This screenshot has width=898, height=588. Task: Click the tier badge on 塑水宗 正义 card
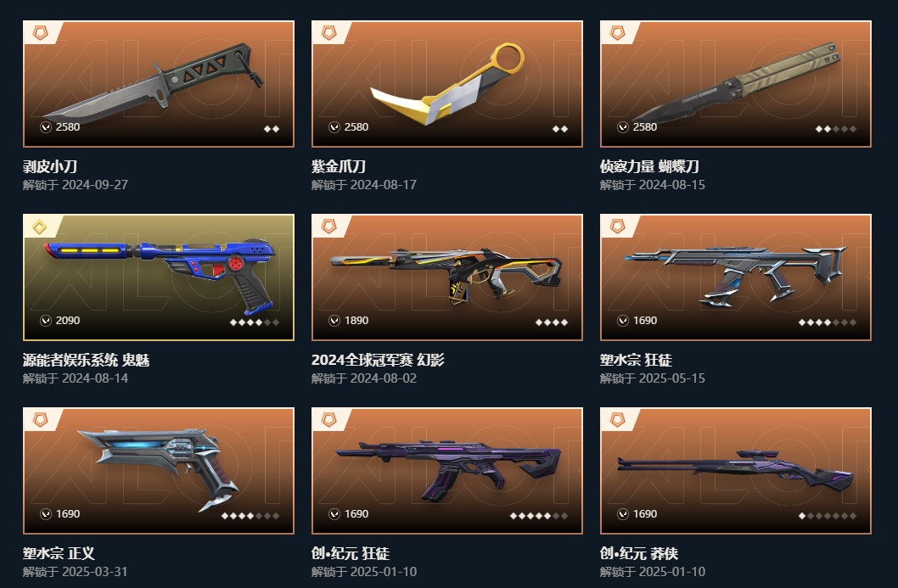(40, 420)
